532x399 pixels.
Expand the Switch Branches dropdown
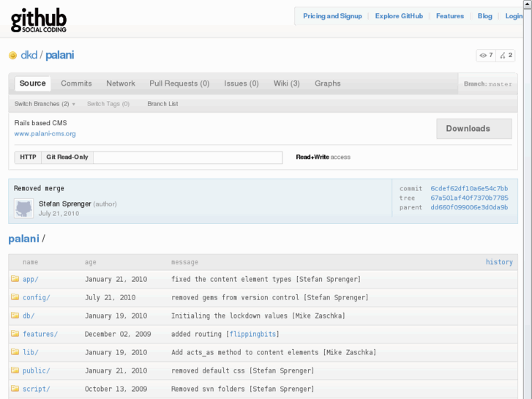point(45,104)
